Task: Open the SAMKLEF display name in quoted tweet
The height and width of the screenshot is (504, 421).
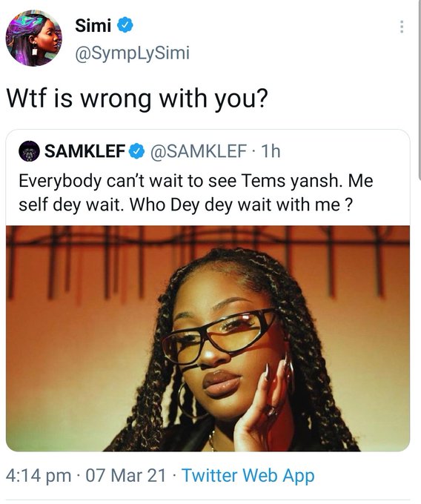Action: tap(84, 151)
